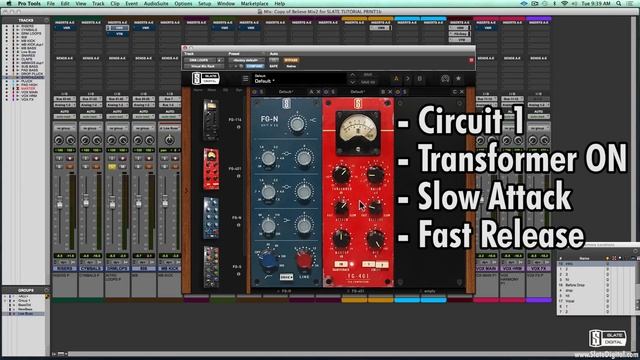
Task: Select the blue FG-N thumbnail in browser
Action: pos(211,218)
